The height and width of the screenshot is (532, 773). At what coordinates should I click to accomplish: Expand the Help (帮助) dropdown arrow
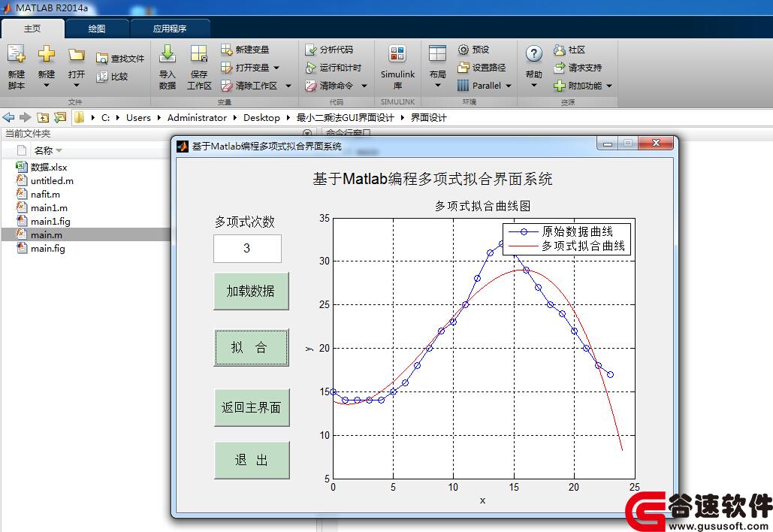(534, 86)
